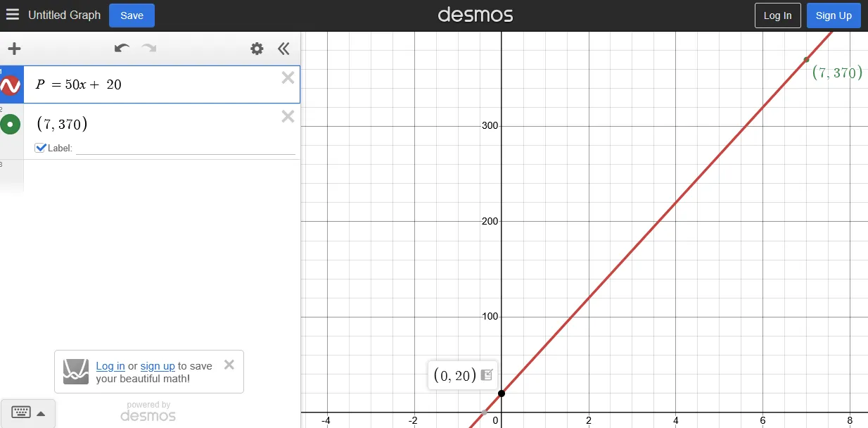Click the Save button

(x=132, y=15)
